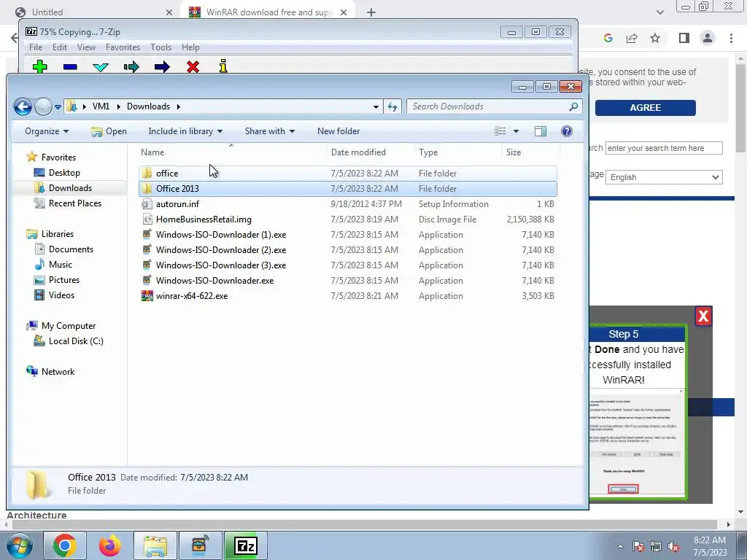Toggle Chrome side panel icon
Image resolution: width=747 pixels, height=560 pixels.
click(x=684, y=38)
